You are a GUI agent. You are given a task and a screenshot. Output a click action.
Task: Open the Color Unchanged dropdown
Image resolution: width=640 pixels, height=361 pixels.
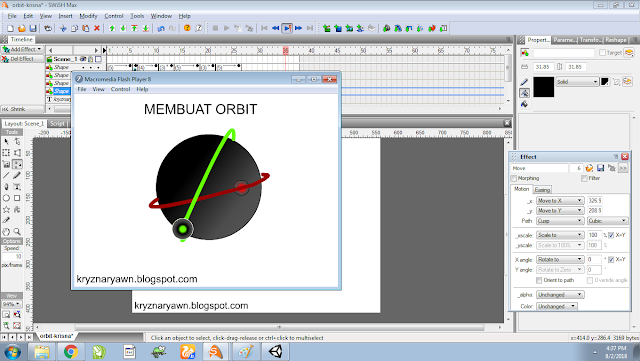pos(556,306)
